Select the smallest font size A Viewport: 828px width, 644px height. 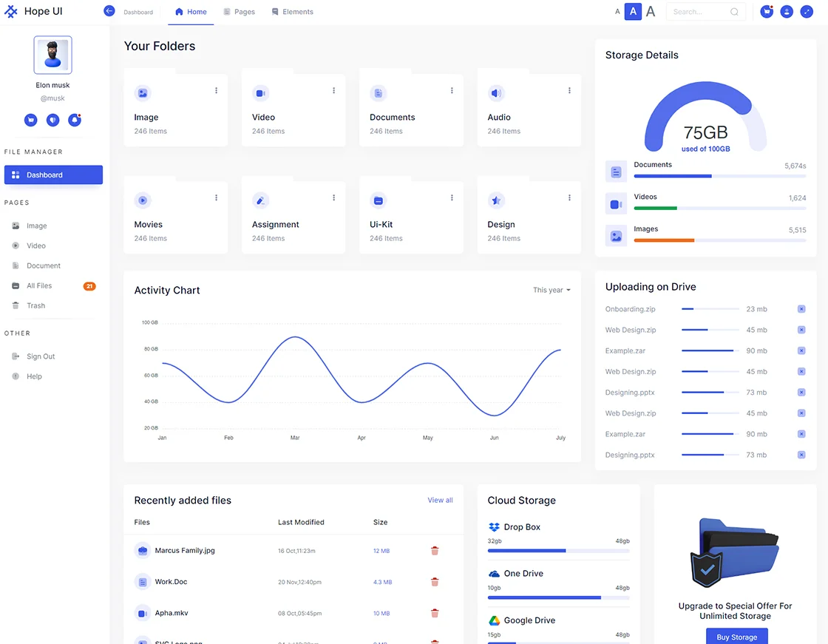coord(617,12)
